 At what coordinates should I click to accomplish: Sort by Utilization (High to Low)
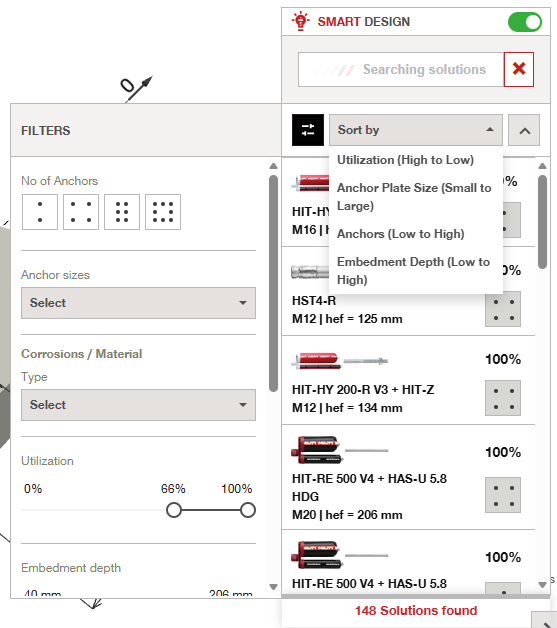(405, 160)
